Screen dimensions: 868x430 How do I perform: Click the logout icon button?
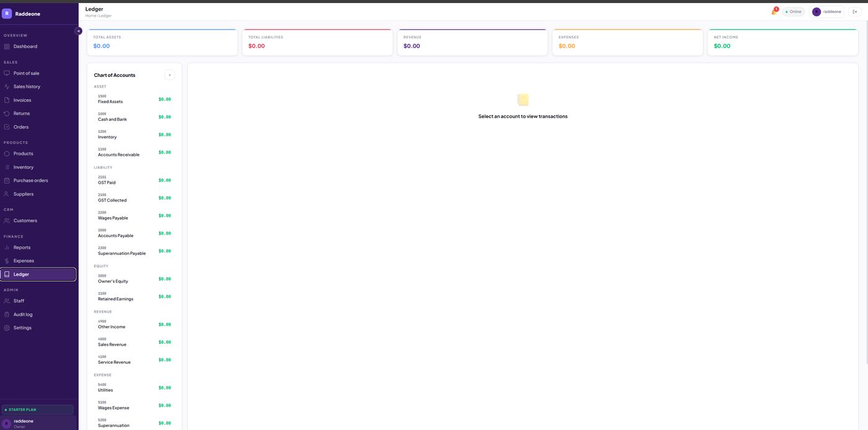(x=854, y=12)
